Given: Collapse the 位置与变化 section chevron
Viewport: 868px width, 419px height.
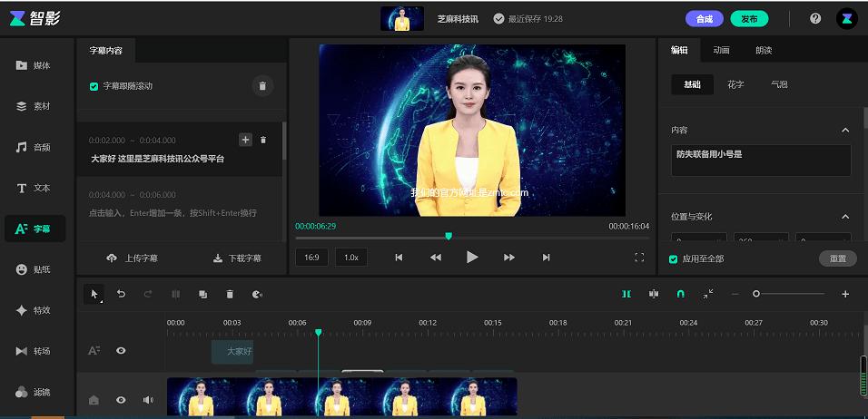Looking at the screenshot, I should tap(845, 217).
